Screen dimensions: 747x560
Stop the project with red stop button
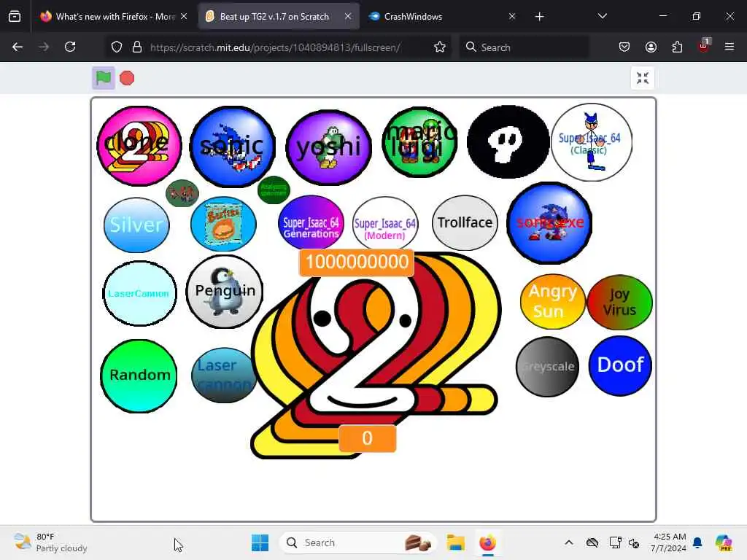click(127, 78)
